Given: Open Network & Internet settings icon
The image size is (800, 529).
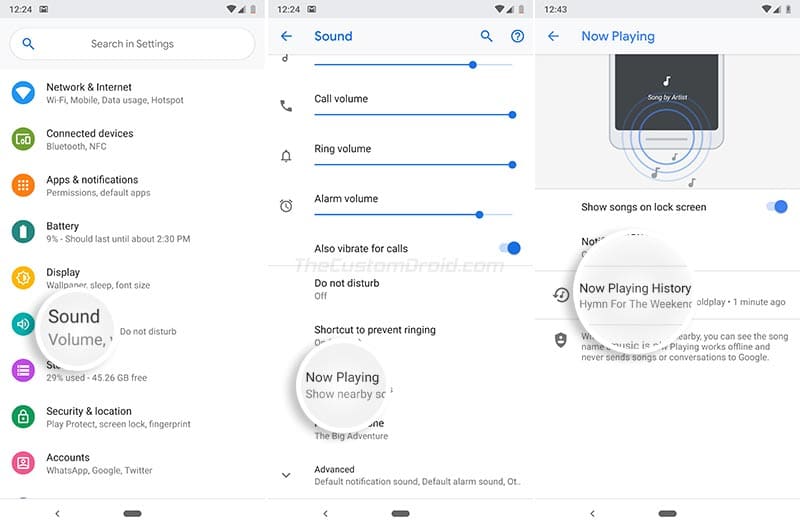Looking at the screenshot, I should [23, 92].
